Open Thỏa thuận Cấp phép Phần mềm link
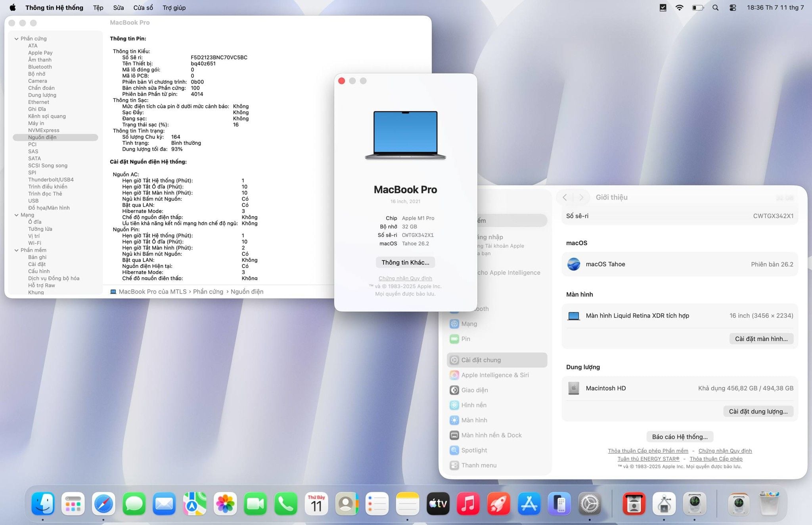The image size is (812, 525). pyautogui.click(x=648, y=451)
